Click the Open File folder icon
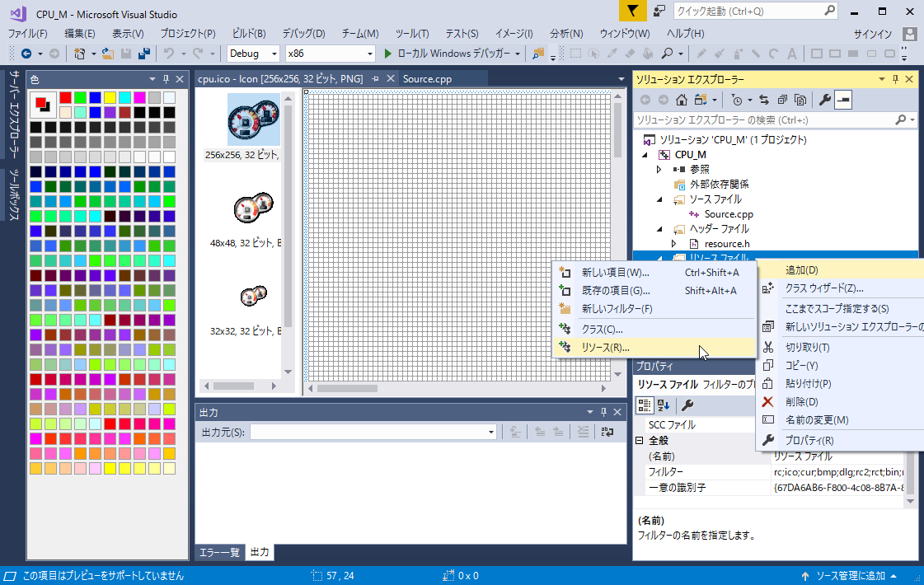Image resolution: width=924 pixels, height=585 pixels. click(x=107, y=54)
